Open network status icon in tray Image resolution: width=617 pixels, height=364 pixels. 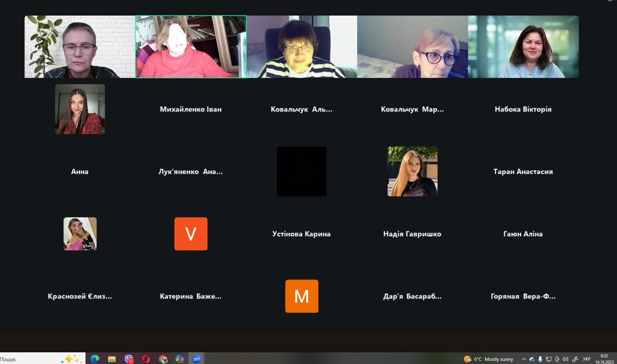(x=549, y=359)
